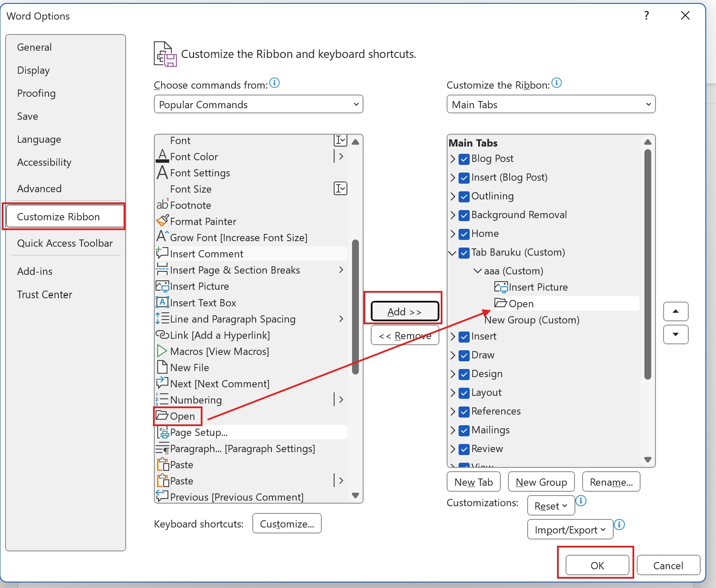Open the Quick Access Toolbar category

[x=65, y=243]
